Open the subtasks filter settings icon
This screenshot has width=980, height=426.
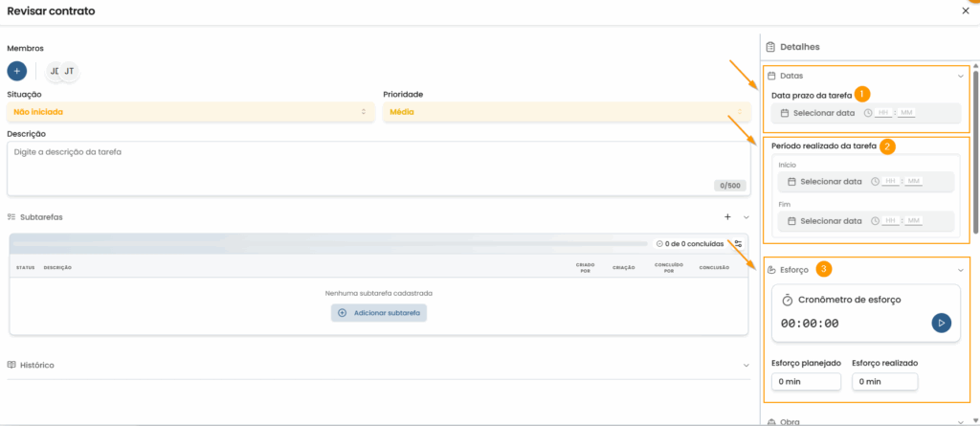(738, 244)
